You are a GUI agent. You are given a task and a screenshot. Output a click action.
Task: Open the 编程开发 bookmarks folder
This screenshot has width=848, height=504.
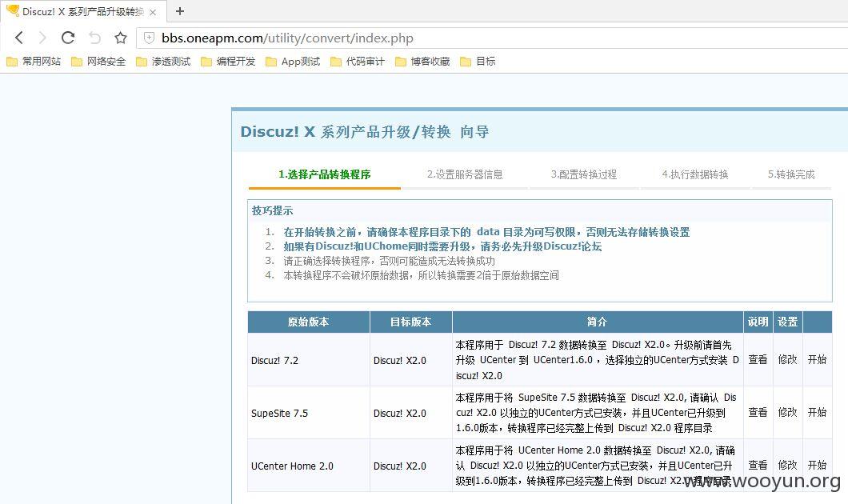coord(228,62)
